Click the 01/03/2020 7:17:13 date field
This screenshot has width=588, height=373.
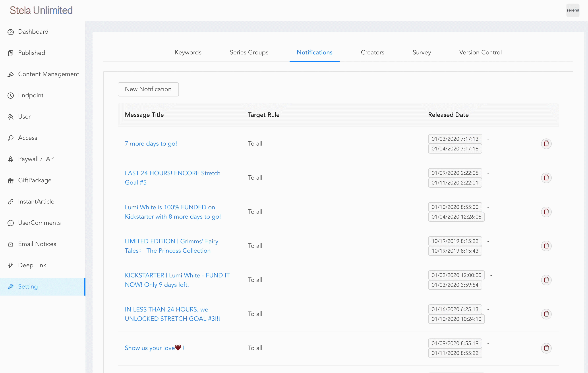click(x=455, y=139)
